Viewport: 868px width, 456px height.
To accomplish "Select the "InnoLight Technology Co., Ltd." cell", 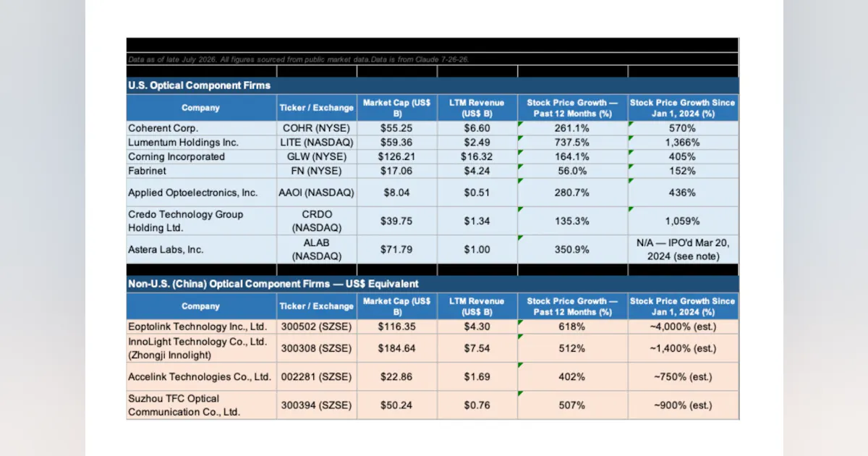I will (201, 348).
